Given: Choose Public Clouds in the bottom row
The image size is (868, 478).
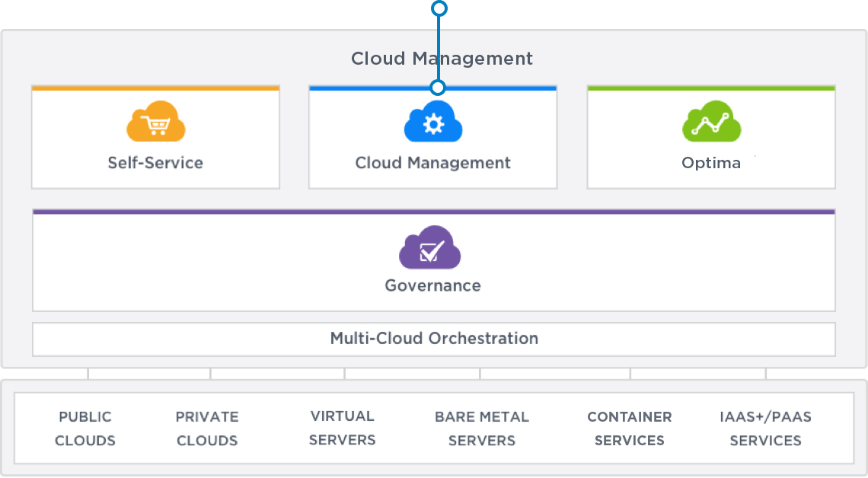Looking at the screenshot, I should (85, 429).
